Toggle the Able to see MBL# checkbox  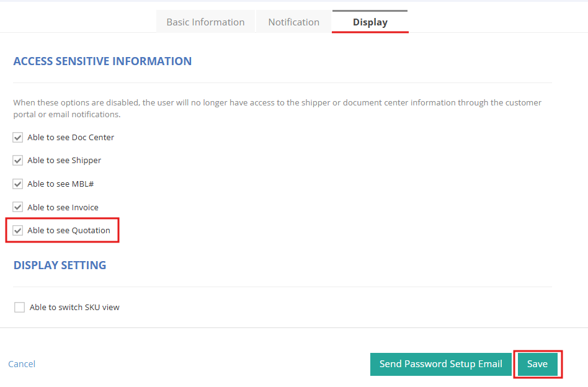coord(18,184)
